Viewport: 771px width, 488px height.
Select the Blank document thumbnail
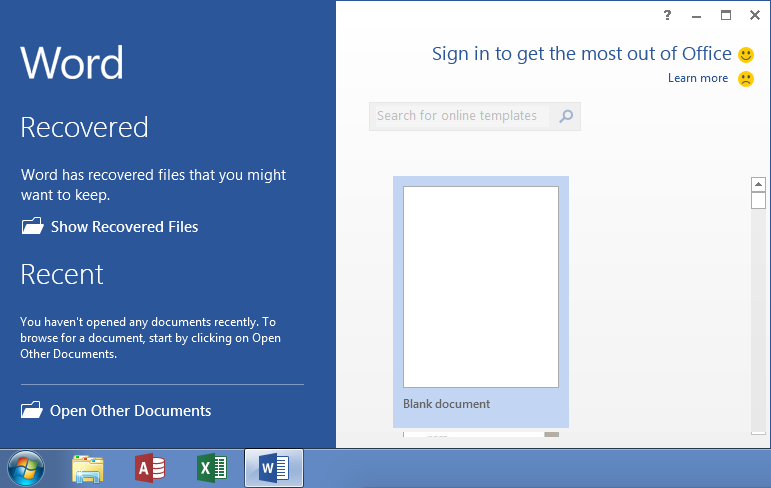(x=481, y=287)
